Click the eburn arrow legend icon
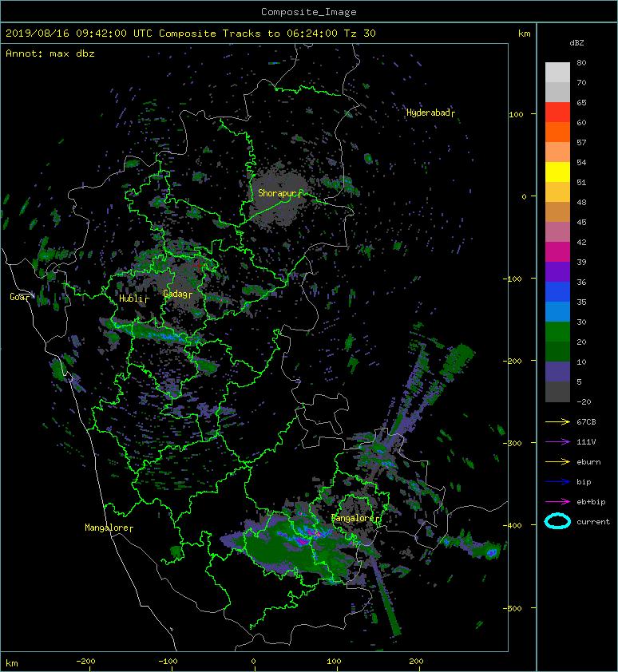This screenshot has width=618, height=672. [557, 461]
